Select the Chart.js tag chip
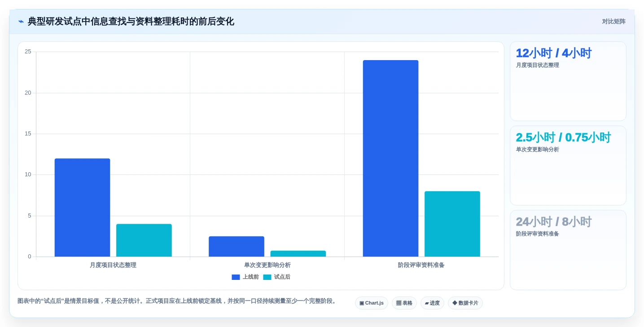The image size is (644, 327). tap(372, 303)
